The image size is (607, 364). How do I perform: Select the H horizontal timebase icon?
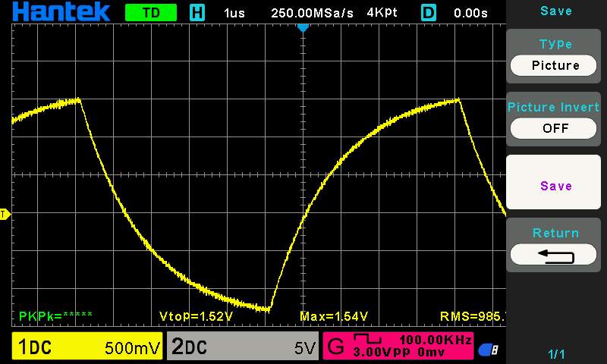pos(197,13)
